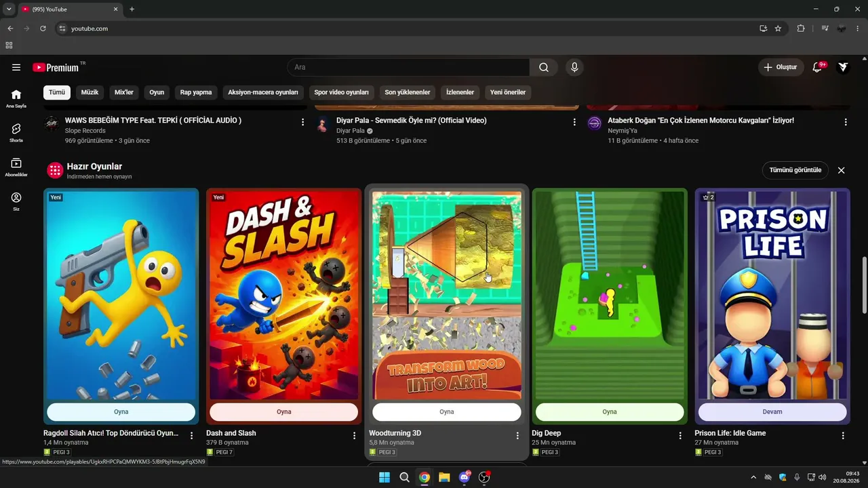The width and height of the screenshot is (868, 488).
Task: Click the YouTube search input field
Action: [x=409, y=67]
